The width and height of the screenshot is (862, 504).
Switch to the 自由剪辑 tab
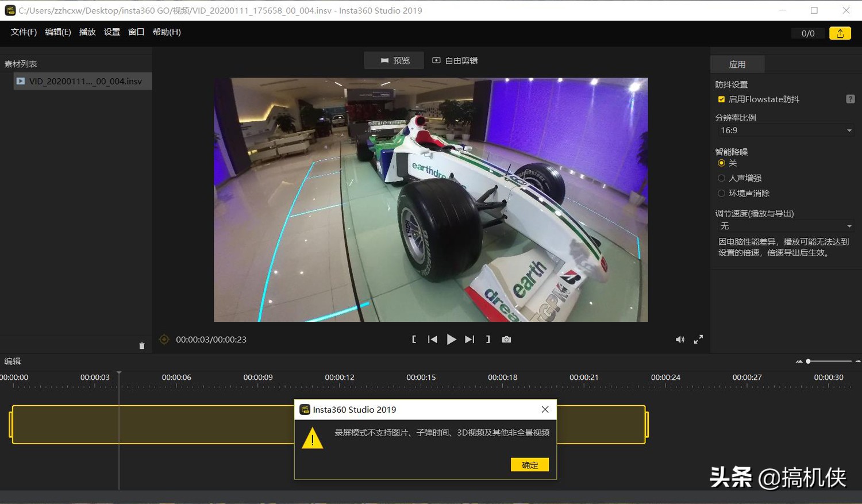tap(455, 60)
